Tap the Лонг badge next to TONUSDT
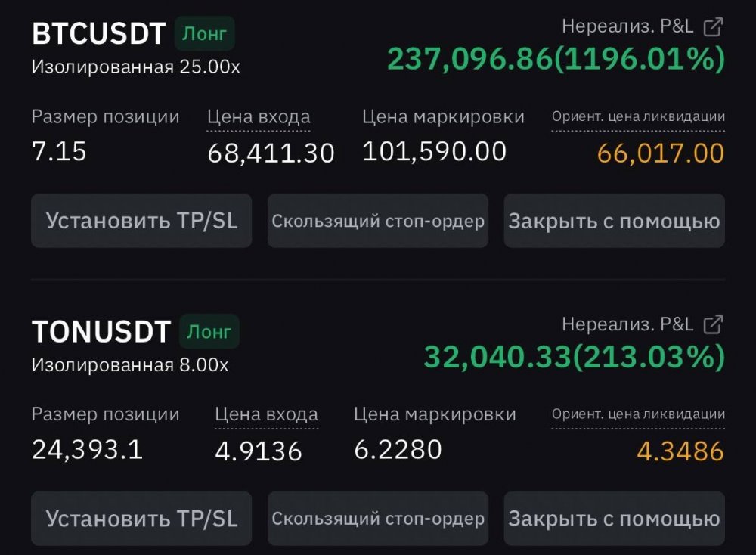Image resolution: width=756 pixels, height=555 pixels. (x=209, y=332)
